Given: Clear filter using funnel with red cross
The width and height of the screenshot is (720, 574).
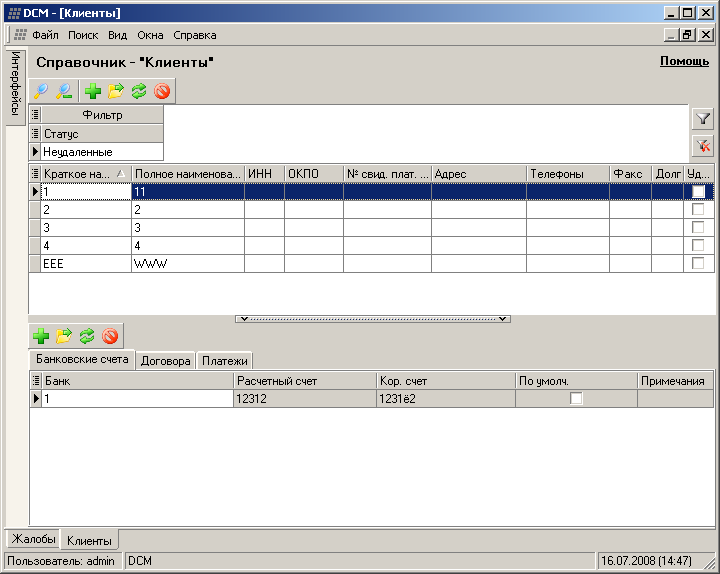Looking at the screenshot, I should pos(703,146).
